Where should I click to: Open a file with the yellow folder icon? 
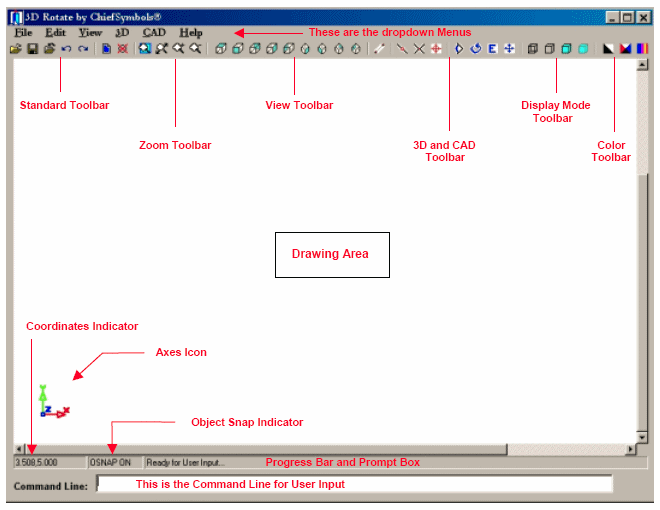click(x=16, y=49)
